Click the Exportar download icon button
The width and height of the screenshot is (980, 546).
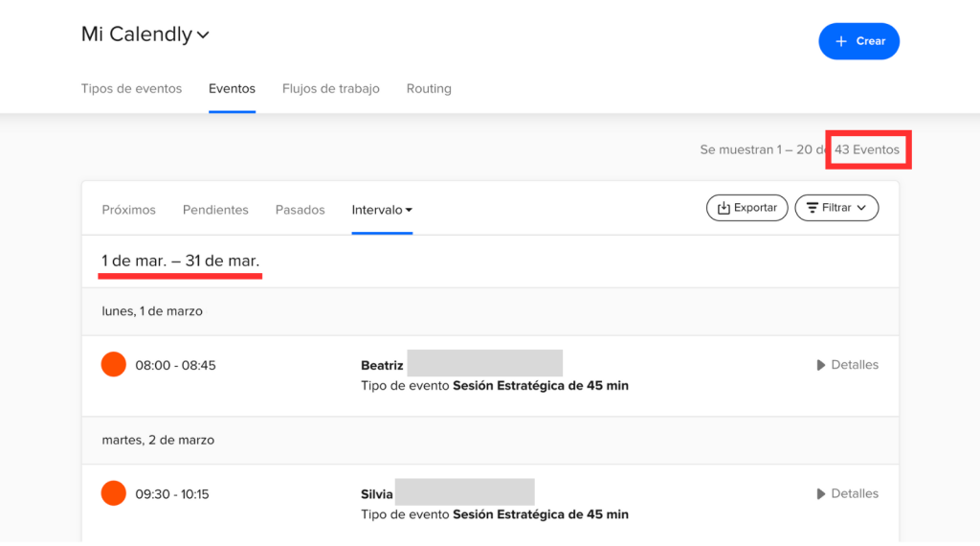[x=746, y=208]
